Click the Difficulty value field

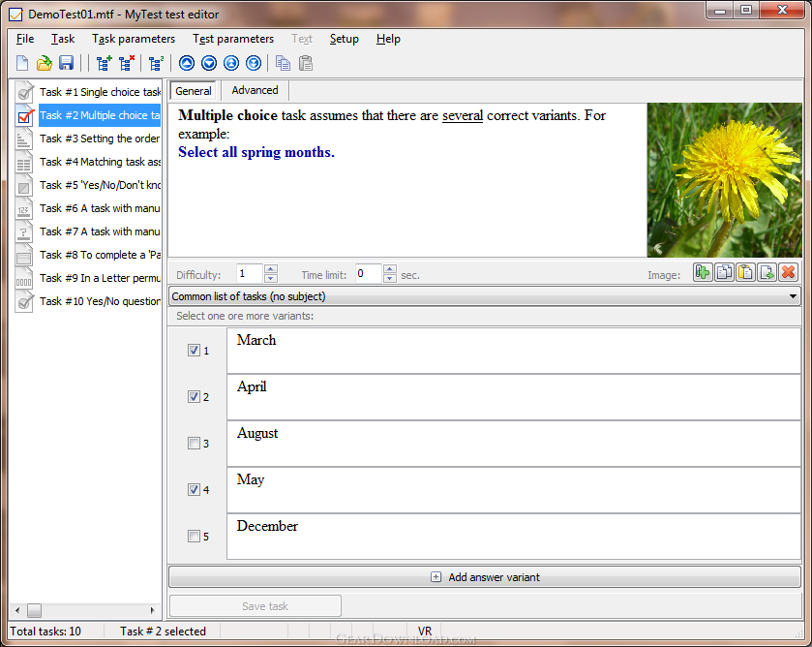point(250,274)
